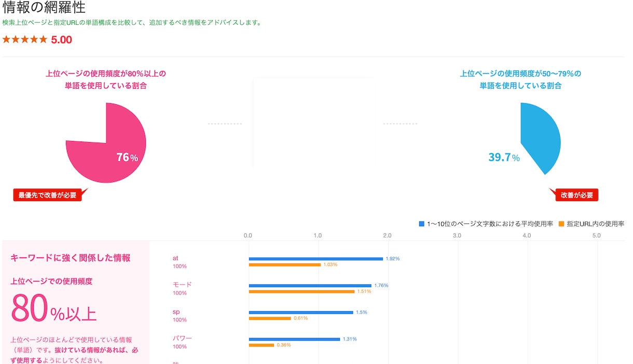The width and height of the screenshot is (633, 364).
Task: Click the blue legend square for average usage rate
Action: (422, 224)
